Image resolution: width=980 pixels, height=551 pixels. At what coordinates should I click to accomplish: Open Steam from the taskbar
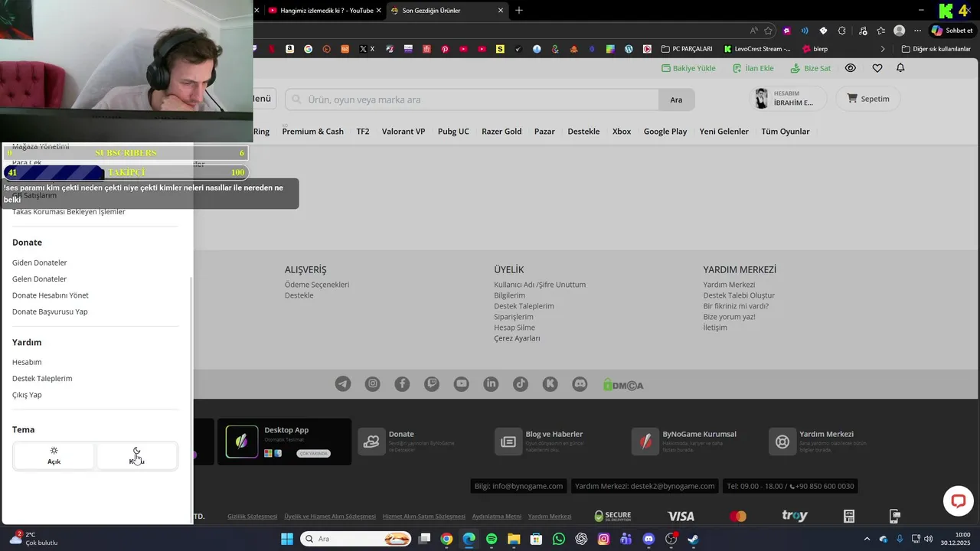[693, 539]
